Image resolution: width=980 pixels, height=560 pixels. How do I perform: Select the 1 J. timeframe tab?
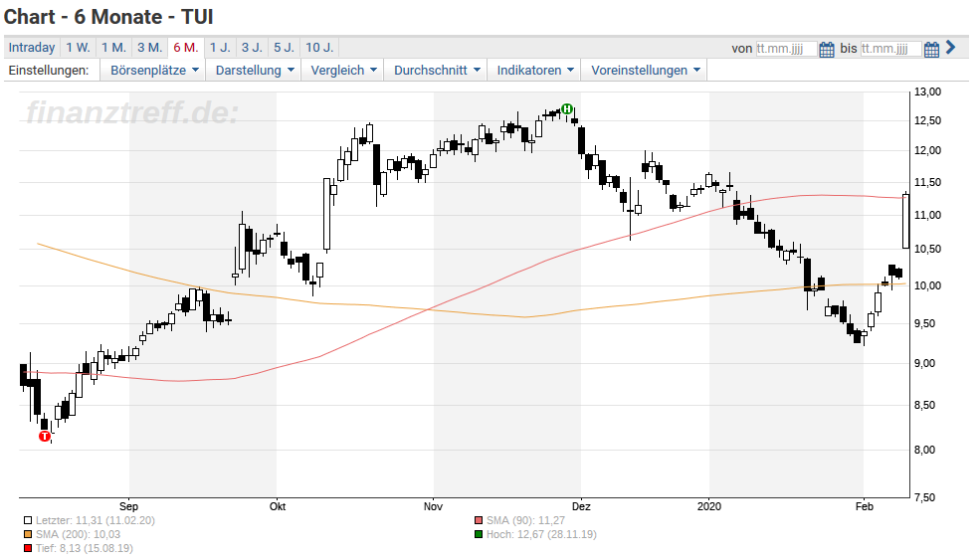tap(220, 48)
